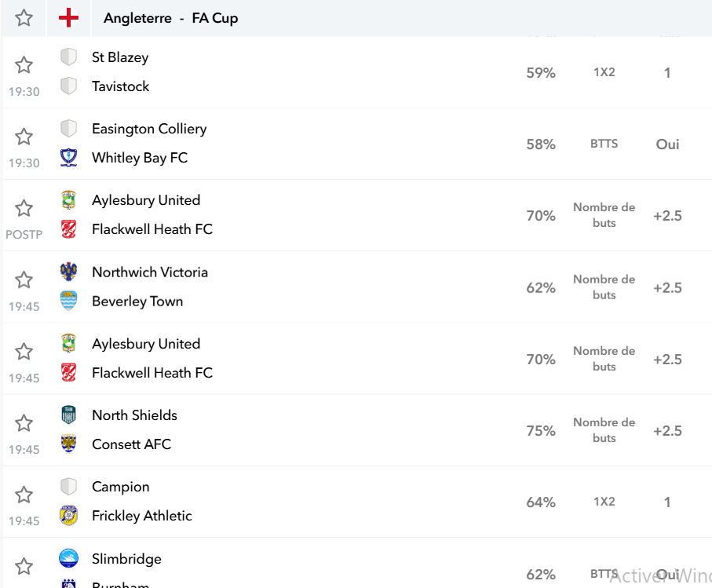The width and height of the screenshot is (712, 588).
Task: Click the Whitley Bay FC crest
Action: (x=68, y=158)
